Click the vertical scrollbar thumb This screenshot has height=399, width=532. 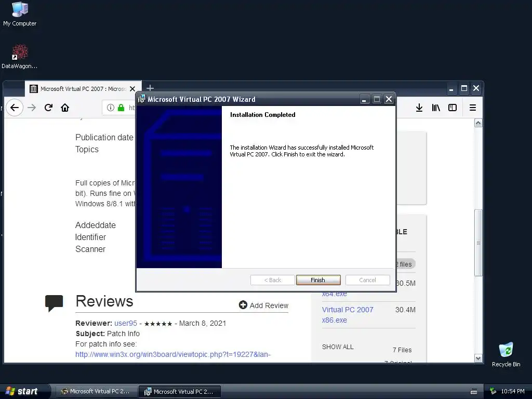[478, 243]
